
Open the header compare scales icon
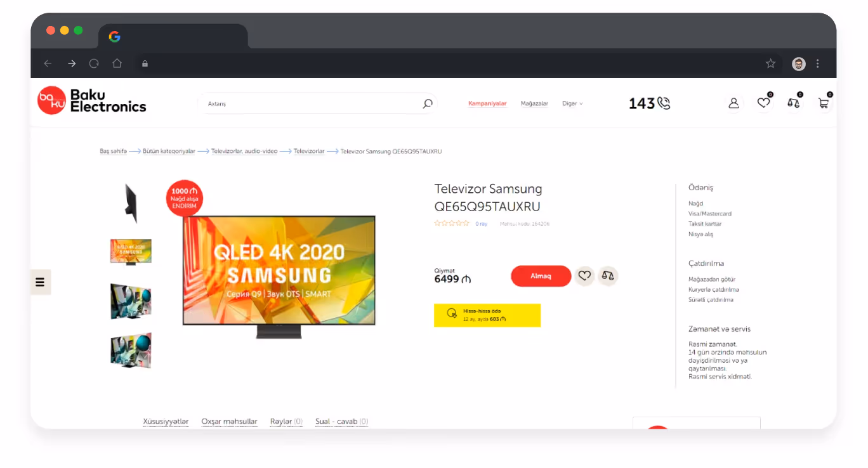pyautogui.click(x=793, y=103)
